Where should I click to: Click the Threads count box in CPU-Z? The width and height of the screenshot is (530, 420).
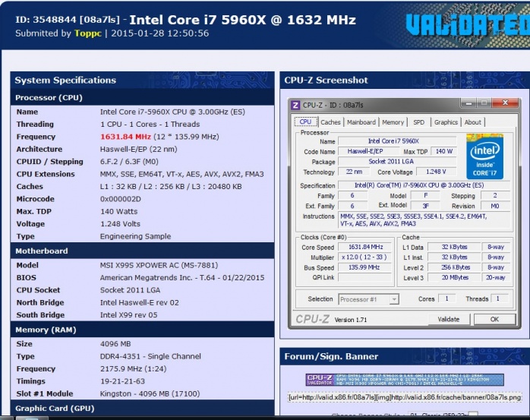(x=500, y=298)
